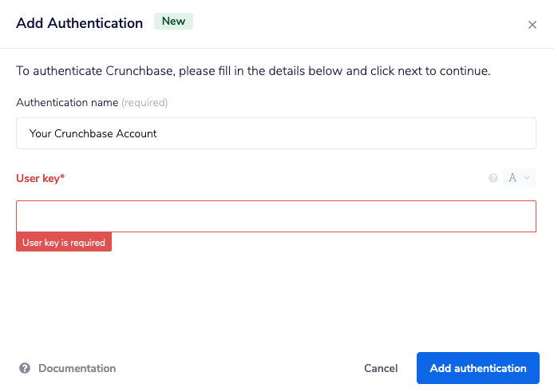Click the 'A' text type icon
The image size is (554, 392).
[512, 178]
